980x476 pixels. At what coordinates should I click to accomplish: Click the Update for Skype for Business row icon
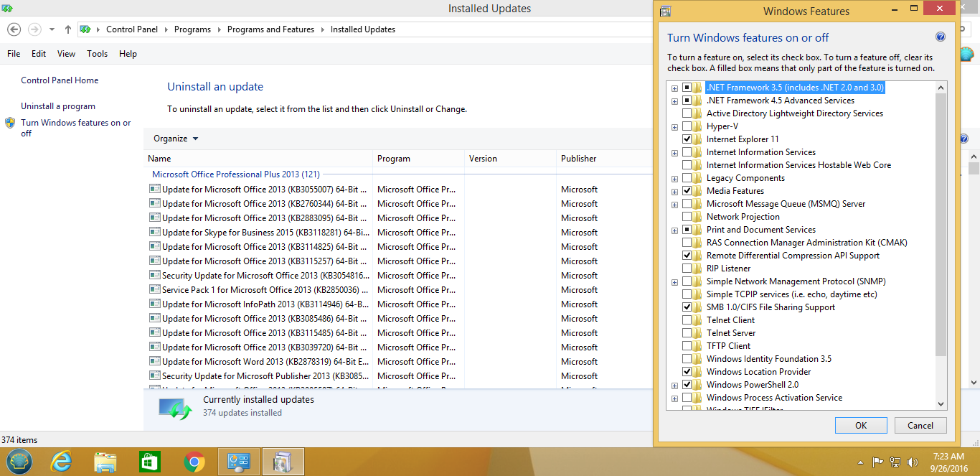coord(154,233)
